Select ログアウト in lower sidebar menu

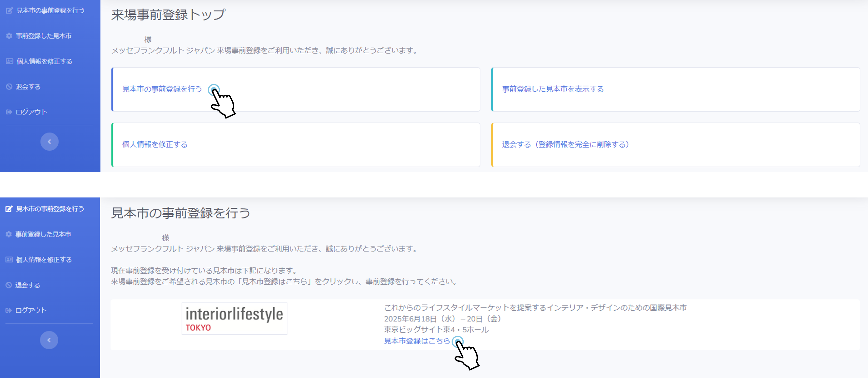click(x=31, y=310)
